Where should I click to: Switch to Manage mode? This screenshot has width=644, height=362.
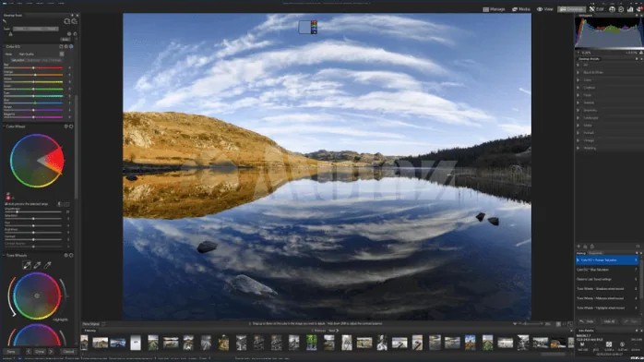[494, 9]
